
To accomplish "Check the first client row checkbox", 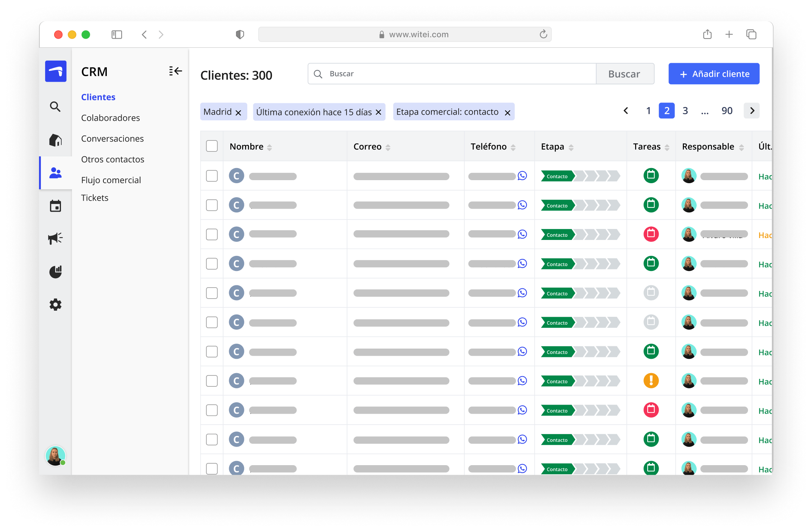I will coord(212,176).
